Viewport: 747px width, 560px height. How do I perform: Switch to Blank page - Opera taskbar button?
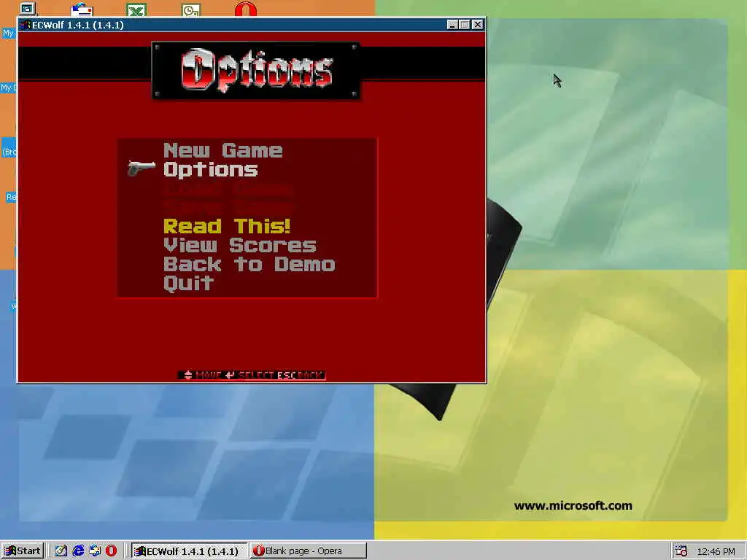pyautogui.click(x=309, y=551)
